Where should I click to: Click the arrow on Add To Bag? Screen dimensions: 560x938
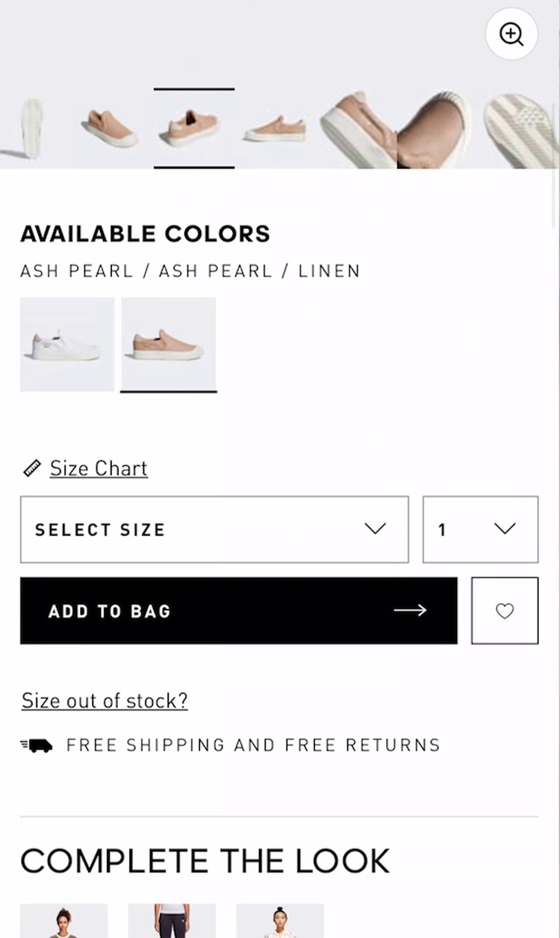point(410,611)
